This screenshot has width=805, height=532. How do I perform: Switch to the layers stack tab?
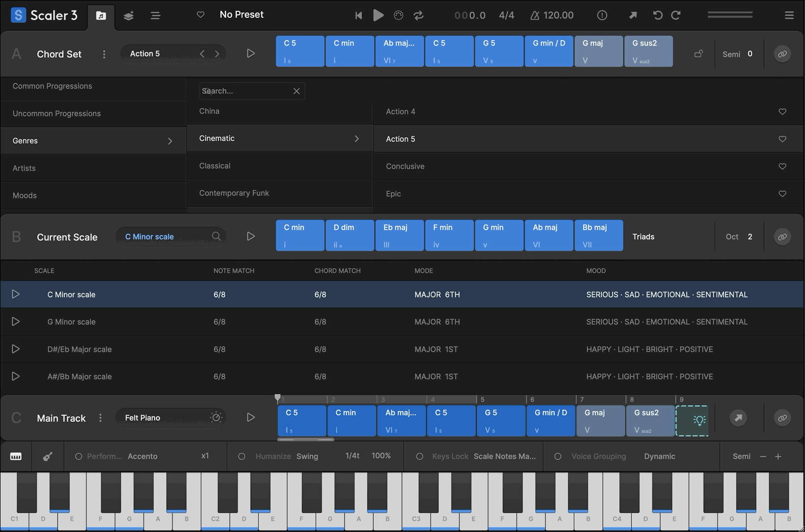click(129, 16)
